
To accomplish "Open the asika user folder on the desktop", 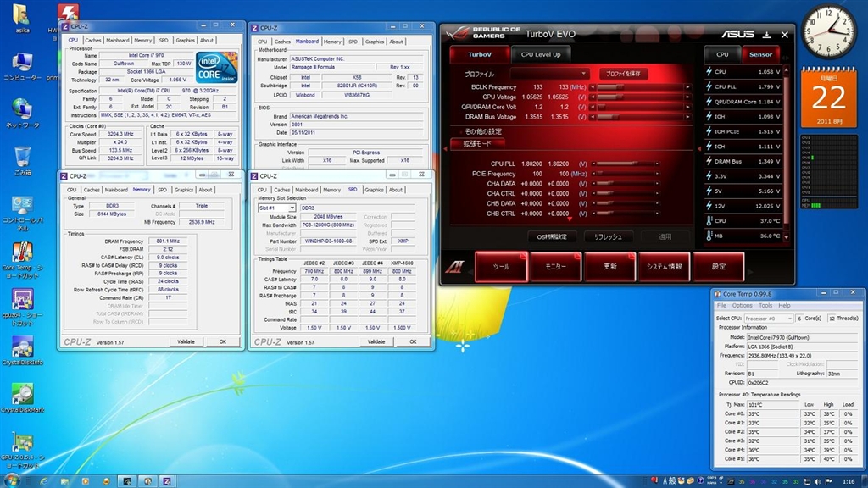I will coord(21,19).
